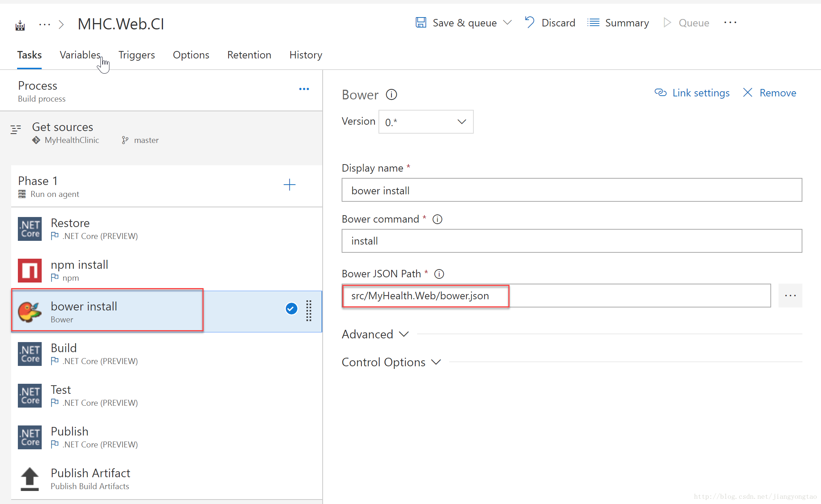This screenshot has height=504, width=821.
Task: Click the master branch icon
Action: (125, 140)
